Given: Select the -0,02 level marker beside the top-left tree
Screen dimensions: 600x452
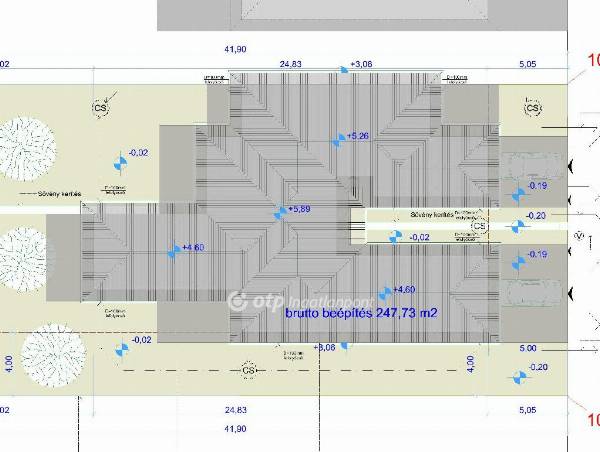Looking at the screenshot, I should point(121,164).
